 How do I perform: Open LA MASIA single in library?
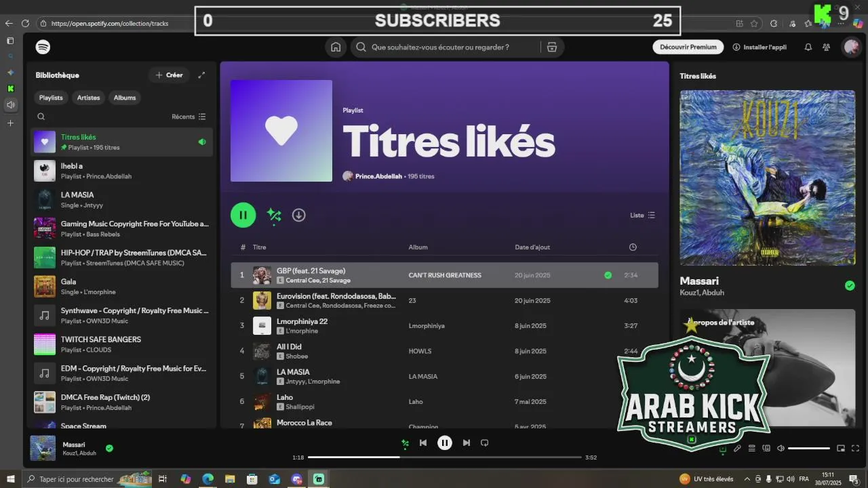click(121, 200)
